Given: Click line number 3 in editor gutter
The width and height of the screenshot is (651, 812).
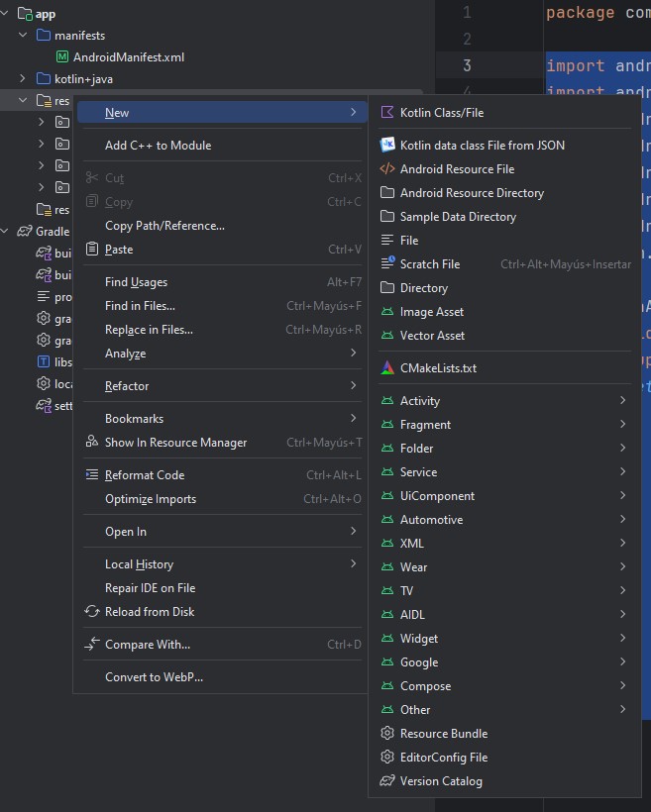Looking at the screenshot, I should click(466, 66).
